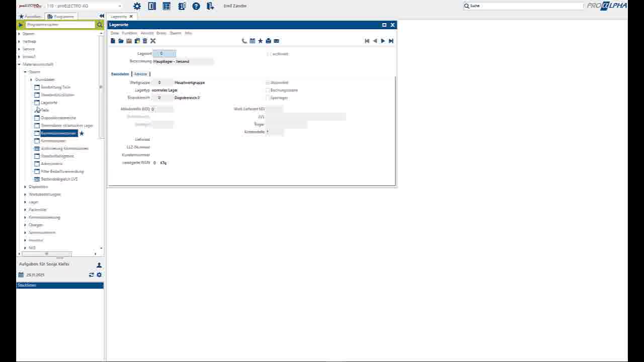Expand the Service tree node

(x=19, y=49)
